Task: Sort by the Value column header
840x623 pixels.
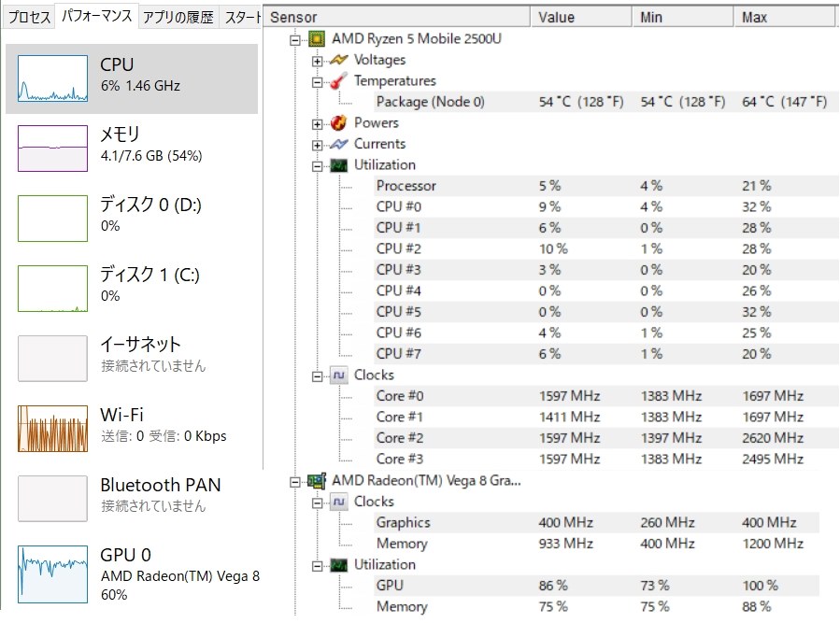Action: [x=581, y=17]
